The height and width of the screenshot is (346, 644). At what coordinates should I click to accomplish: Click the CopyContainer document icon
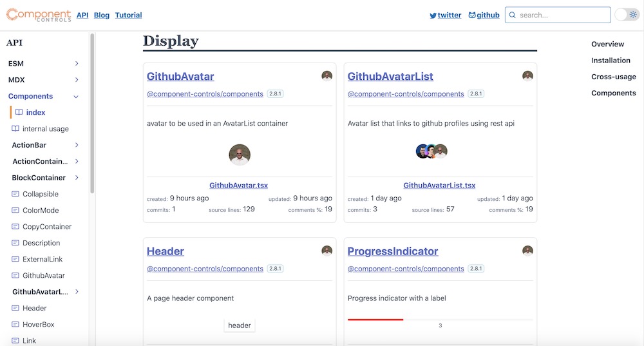point(15,226)
